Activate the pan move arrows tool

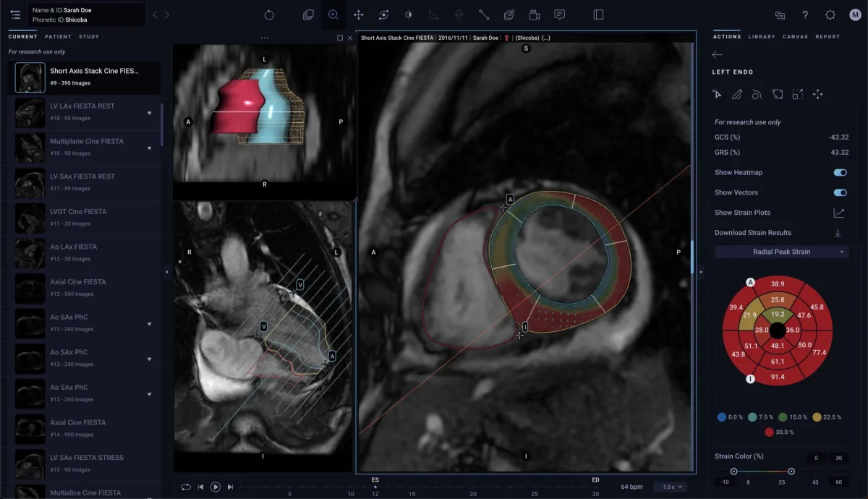click(x=358, y=14)
